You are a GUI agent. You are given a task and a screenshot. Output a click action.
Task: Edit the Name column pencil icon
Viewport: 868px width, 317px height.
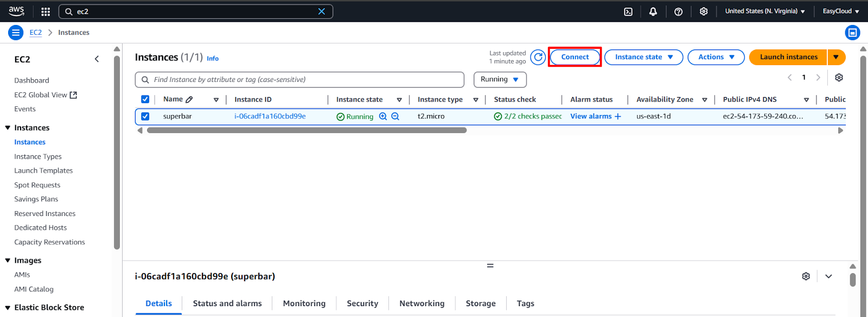point(189,99)
